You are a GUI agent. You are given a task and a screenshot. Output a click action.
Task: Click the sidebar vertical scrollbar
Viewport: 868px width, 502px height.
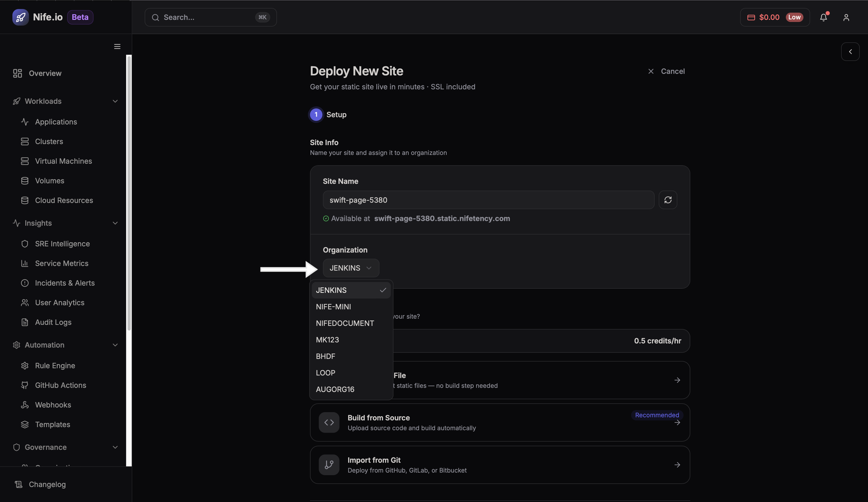click(129, 193)
